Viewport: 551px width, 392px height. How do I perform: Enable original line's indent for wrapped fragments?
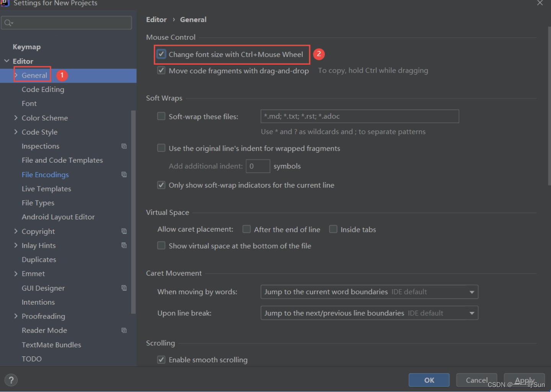coord(161,148)
